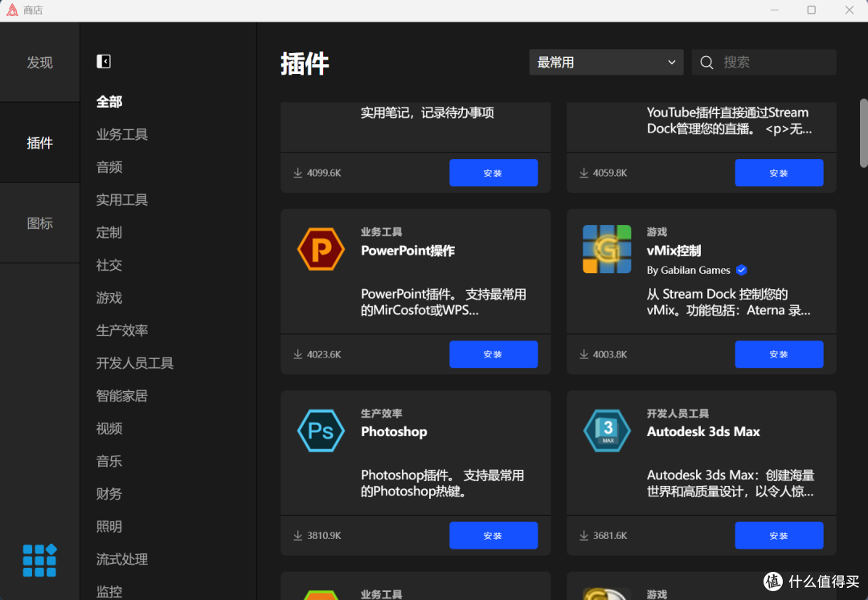Image resolution: width=868 pixels, height=600 pixels.
Task: Switch to the 插件 tab
Action: pyautogui.click(x=40, y=143)
